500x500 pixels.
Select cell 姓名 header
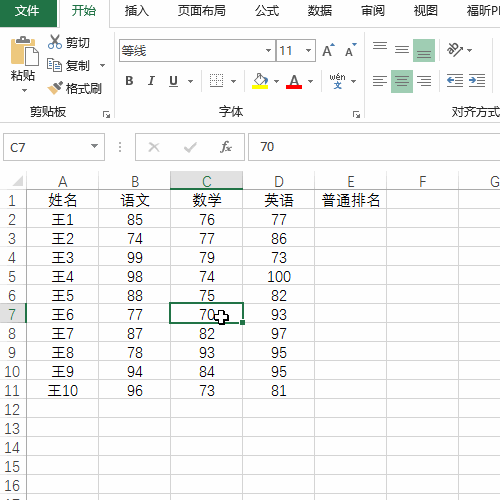(63, 200)
